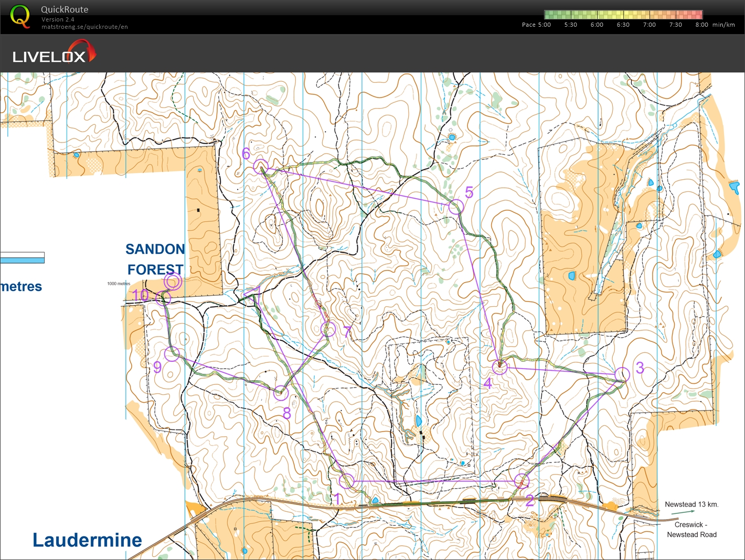This screenshot has height=560, width=745.
Task: Select control circle 1 on the map
Action: point(346,481)
